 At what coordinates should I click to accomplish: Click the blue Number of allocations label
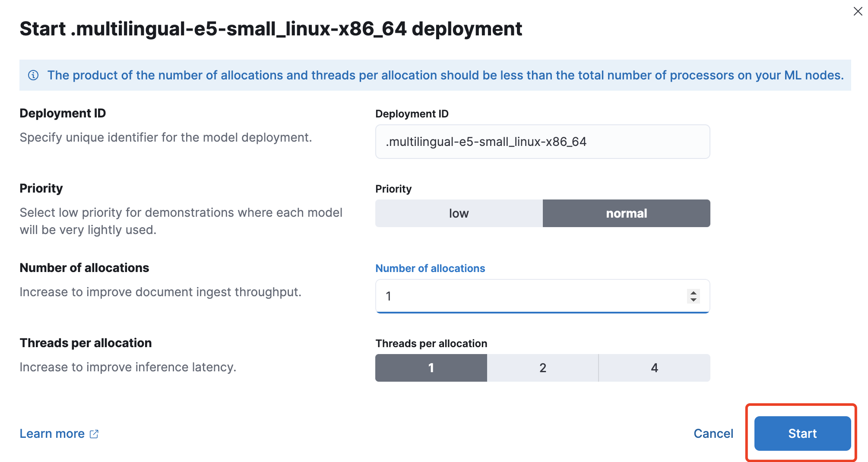click(430, 268)
